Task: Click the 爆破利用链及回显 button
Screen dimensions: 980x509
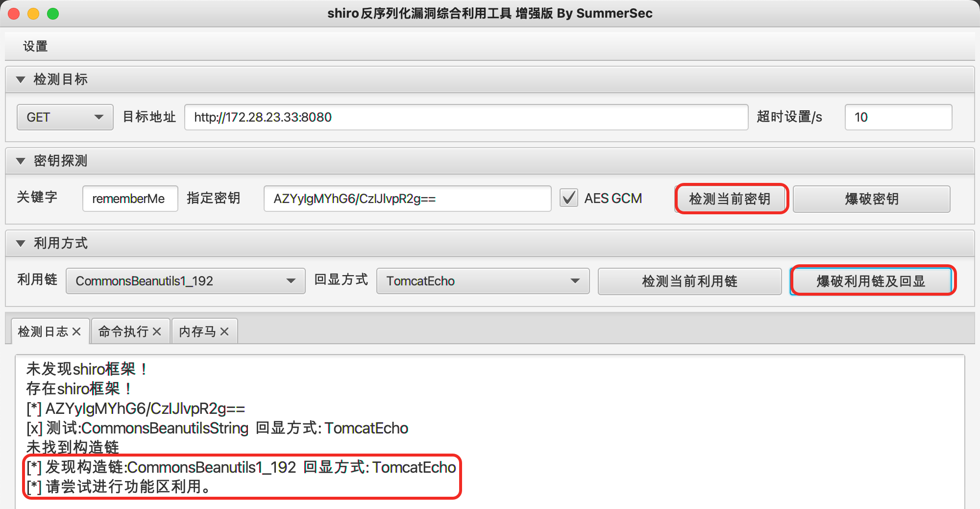Action: (x=871, y=281)
